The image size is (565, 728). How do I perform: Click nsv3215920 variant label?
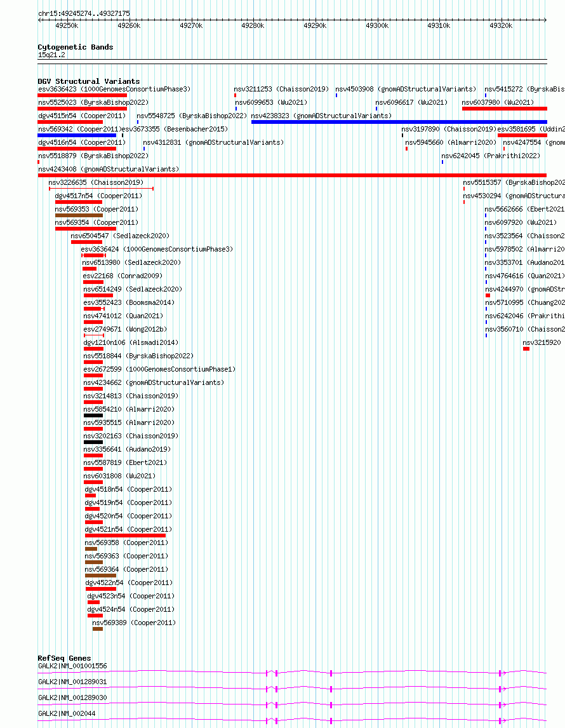point(542,342)
